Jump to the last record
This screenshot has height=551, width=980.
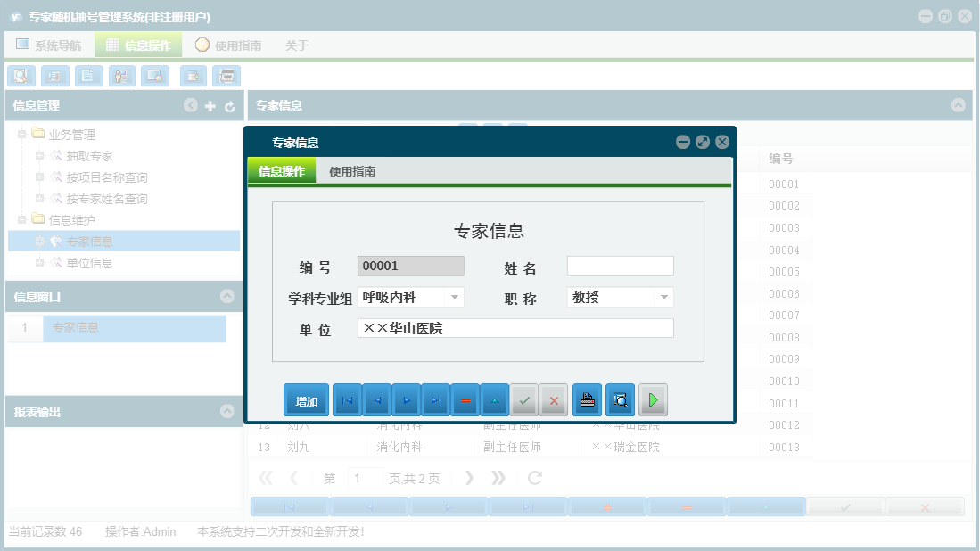coord(435,399)
